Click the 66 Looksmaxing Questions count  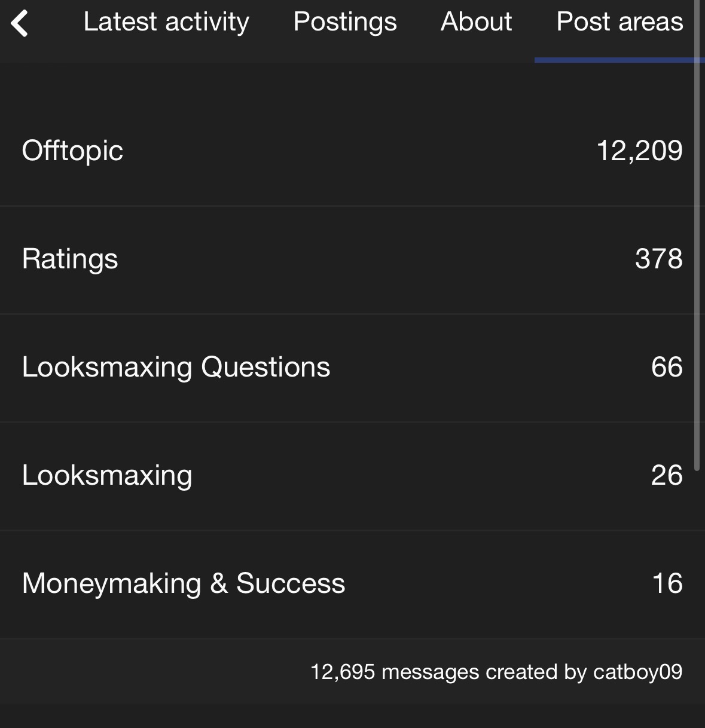click(667, 367)
